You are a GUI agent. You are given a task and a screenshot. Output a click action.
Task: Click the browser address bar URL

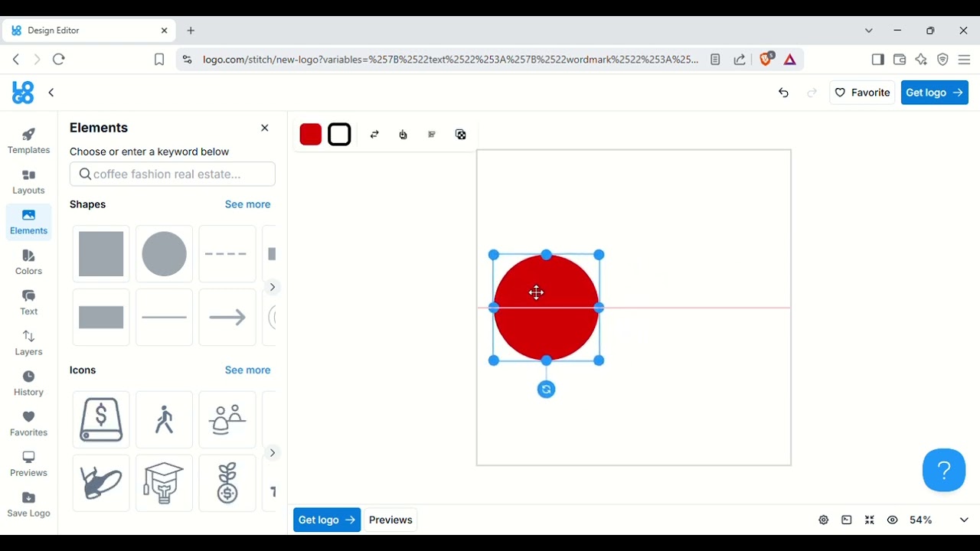point(450,59)
